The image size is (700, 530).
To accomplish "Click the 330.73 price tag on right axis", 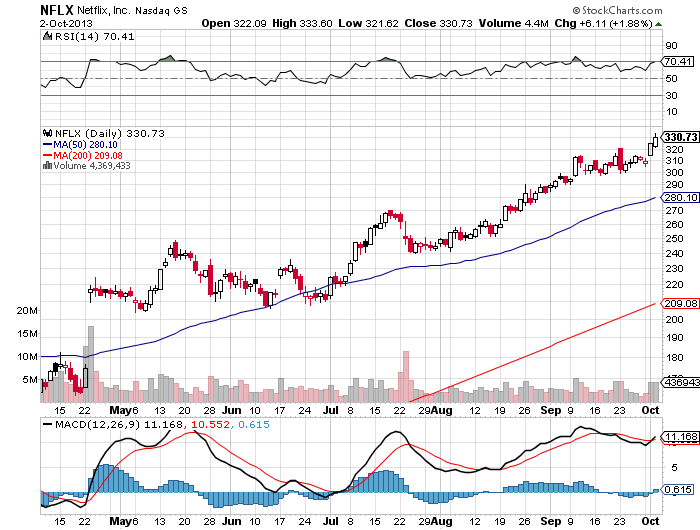I will click(x=673, y=137).
